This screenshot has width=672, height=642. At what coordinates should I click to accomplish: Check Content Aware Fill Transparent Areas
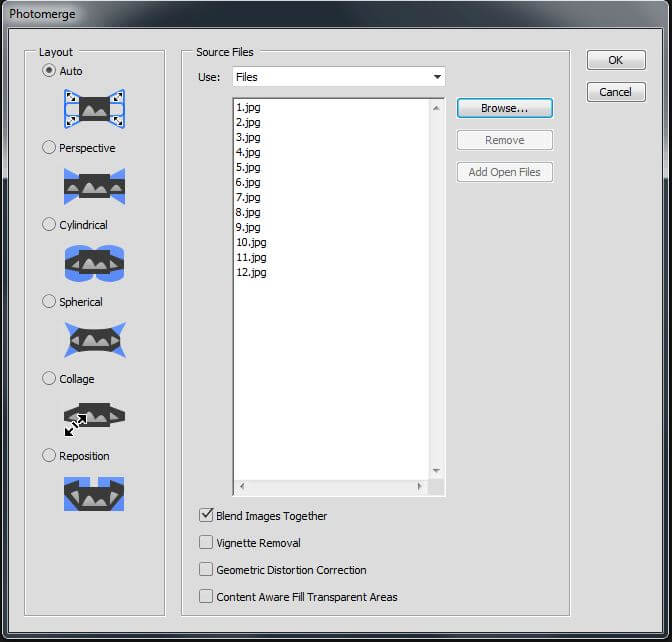206,597
